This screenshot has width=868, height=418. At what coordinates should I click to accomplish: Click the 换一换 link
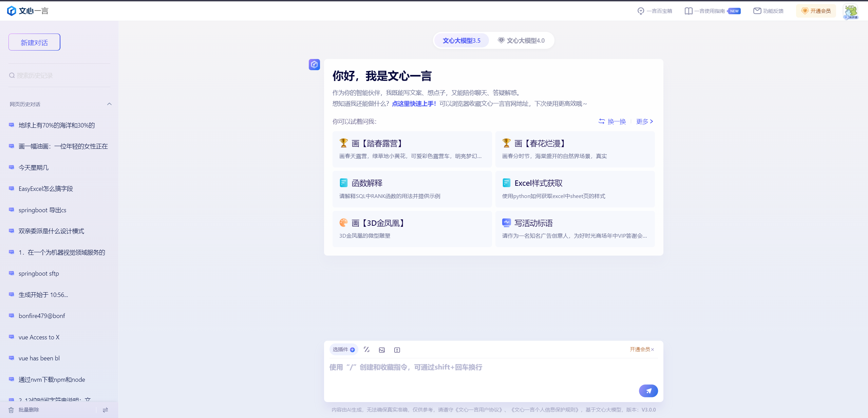click(x=612, y=121)
